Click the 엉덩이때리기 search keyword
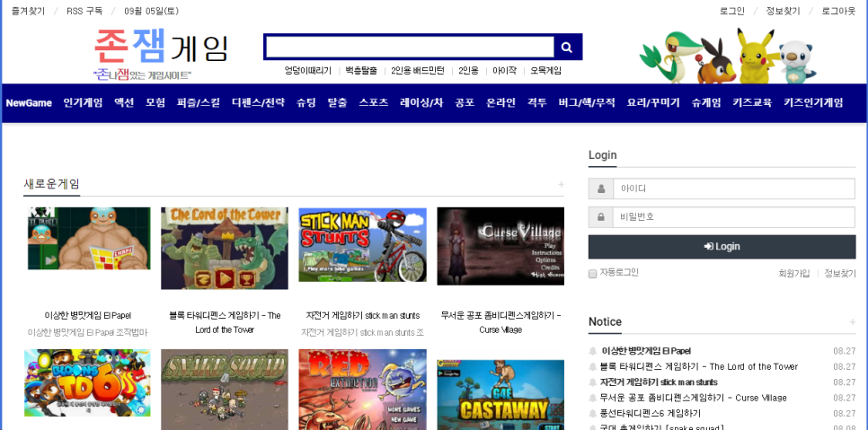The height and width of the screenshot is (430, 868). point(308,71)
